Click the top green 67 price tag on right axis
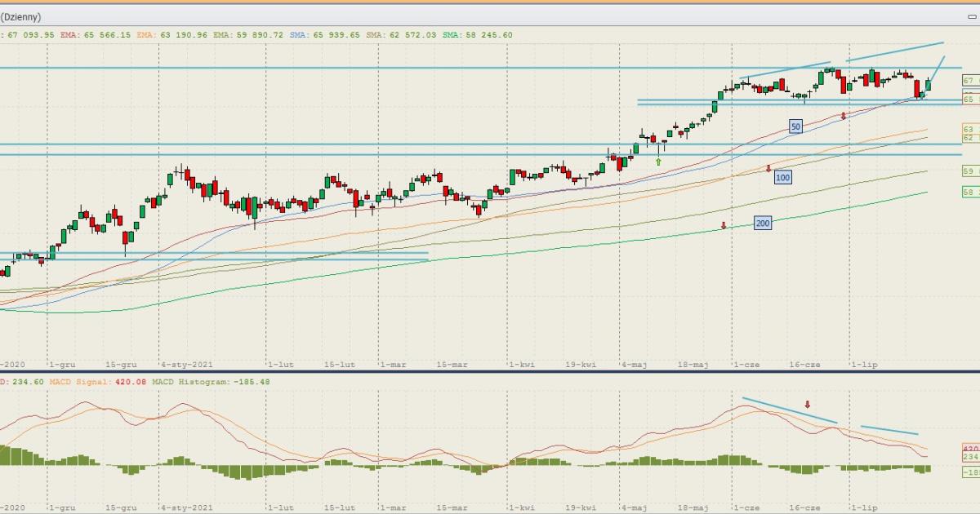 [x=970, y=81]
